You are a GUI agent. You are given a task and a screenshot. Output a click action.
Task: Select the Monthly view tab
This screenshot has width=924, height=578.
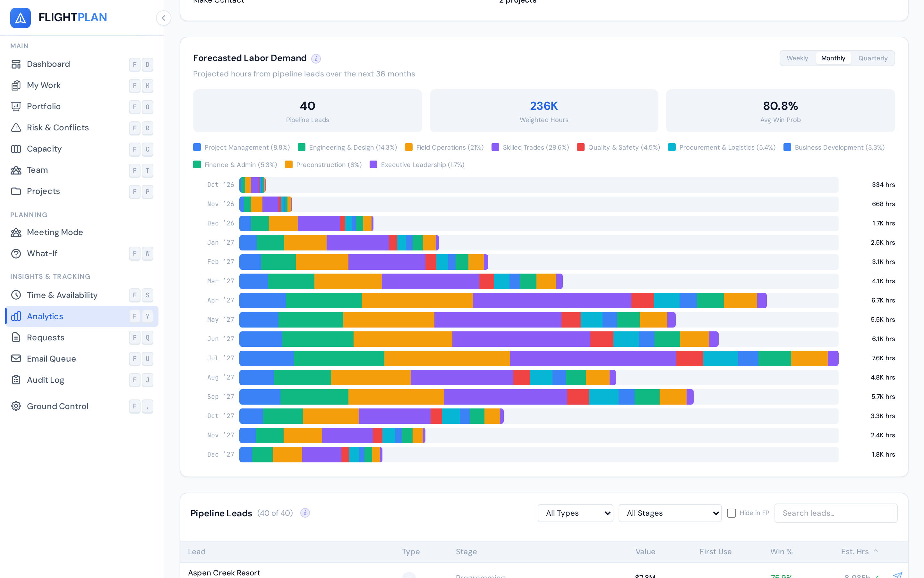833,58
